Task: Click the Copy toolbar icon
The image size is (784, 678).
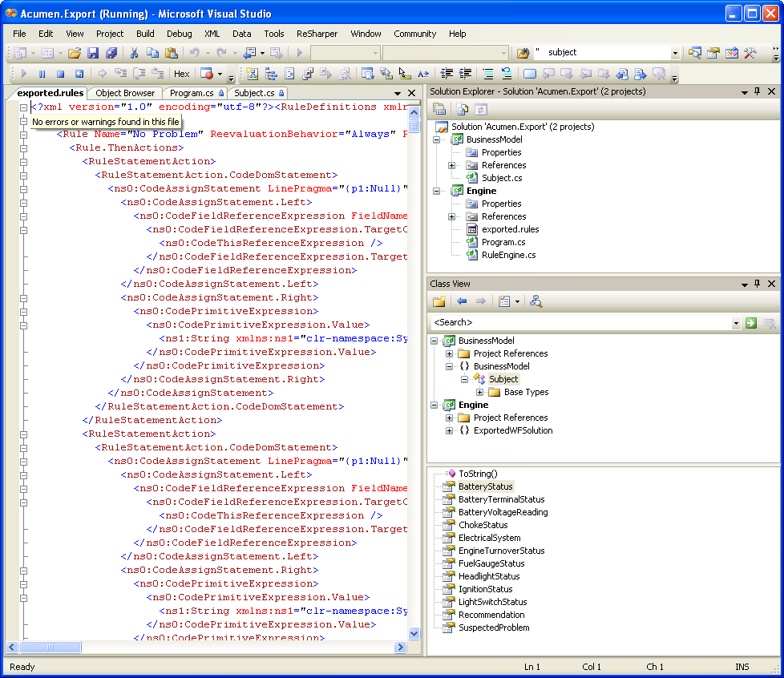Action: pyautogui.click(x=152, y=53)
